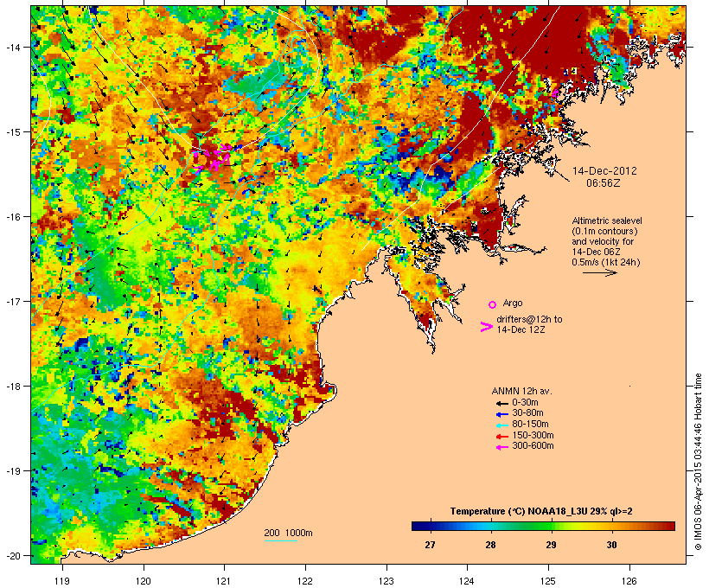
Task: Click the '150-300m' depth label
Action: (533, 435)
